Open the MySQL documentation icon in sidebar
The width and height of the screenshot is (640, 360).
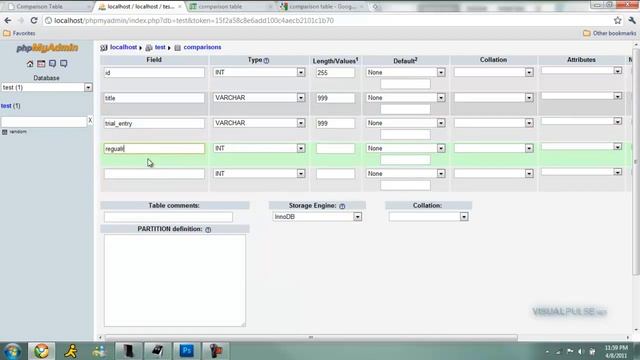click(x=64, y=64)
